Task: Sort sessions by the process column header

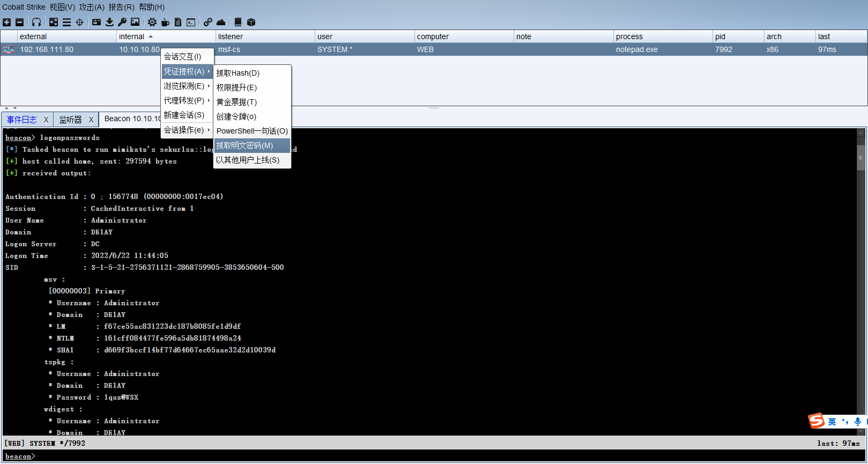Action: pos(663,36)
